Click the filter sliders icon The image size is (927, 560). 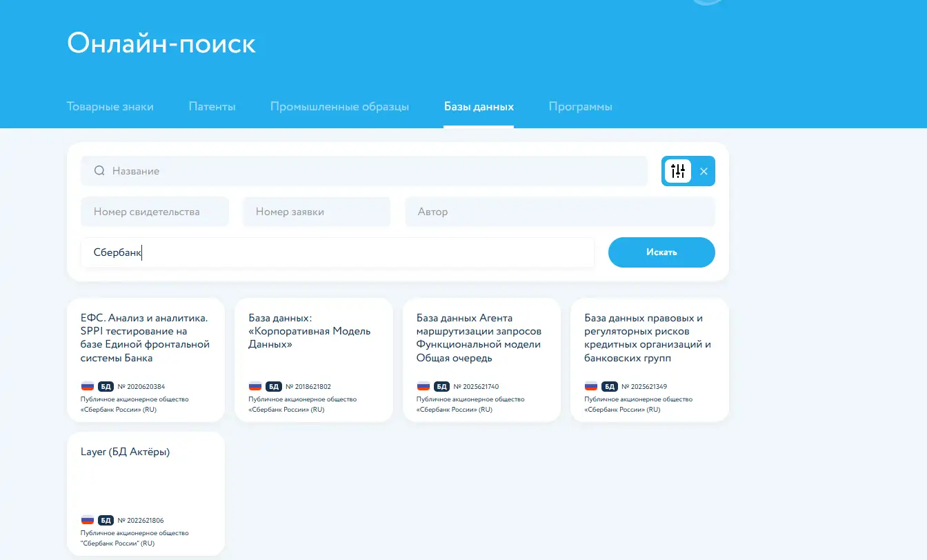(x=677, y=171)
